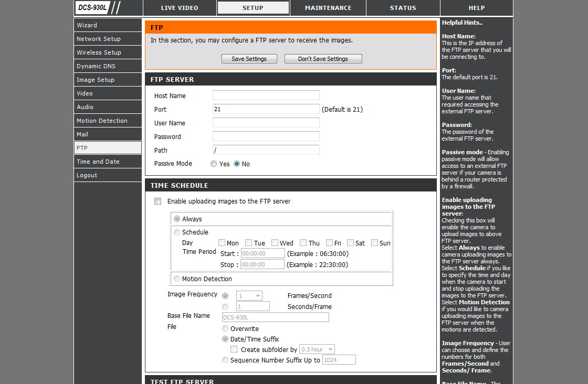Select the Overwrite file option
Image resolution: width=588 pixels, height=384 pixels.
coord(225,329)
